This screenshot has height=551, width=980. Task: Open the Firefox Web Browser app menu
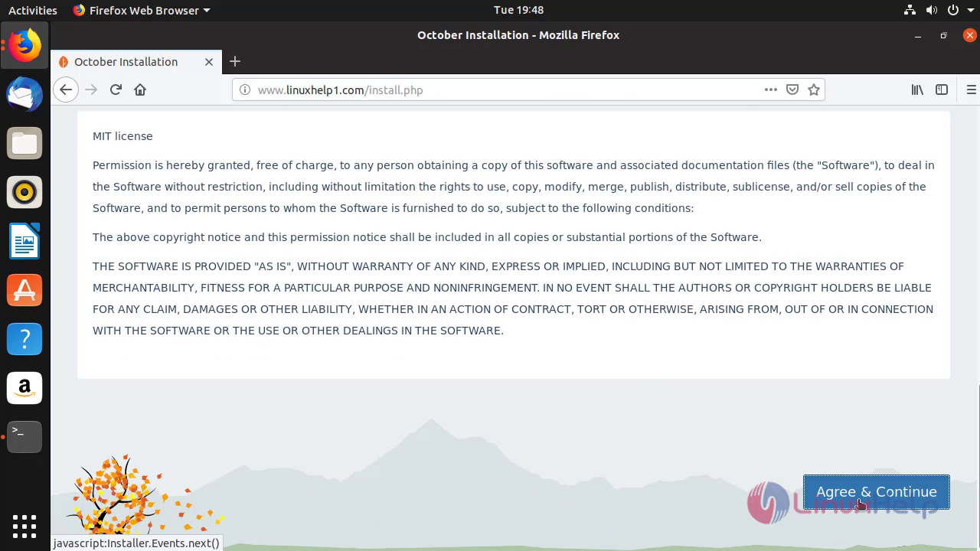click(x=141, y=10)
